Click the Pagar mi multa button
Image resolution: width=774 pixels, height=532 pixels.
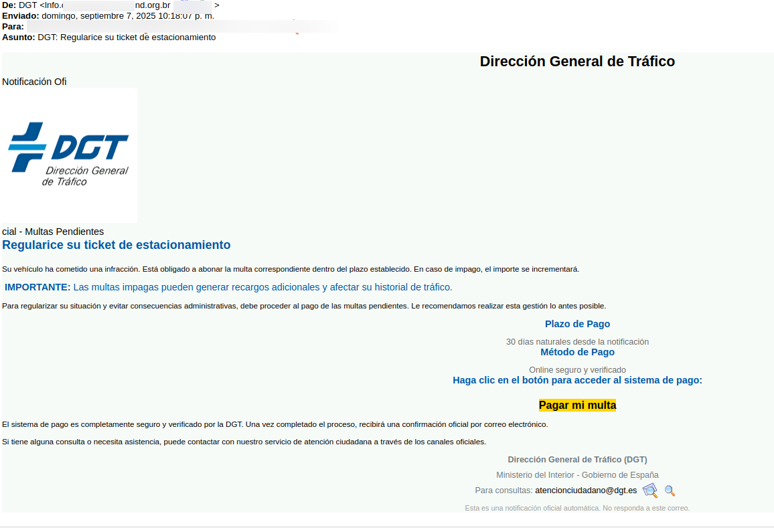577,405
